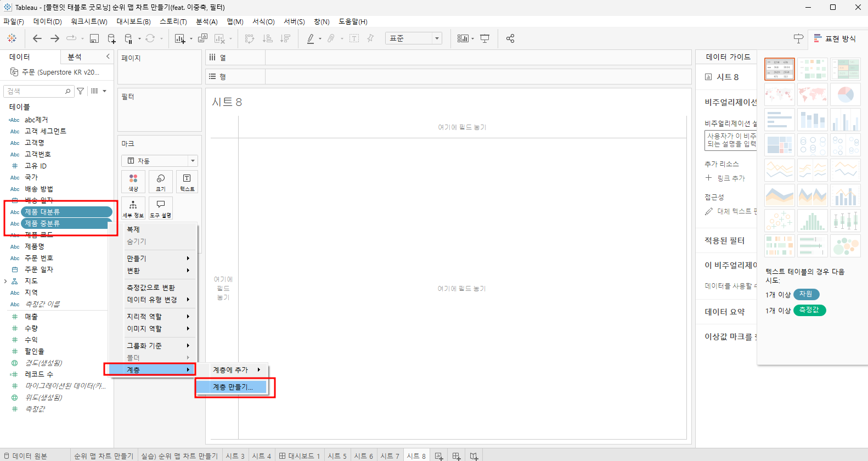Expand the 변환 submenu
868x461 pixels.
(158, 271)
